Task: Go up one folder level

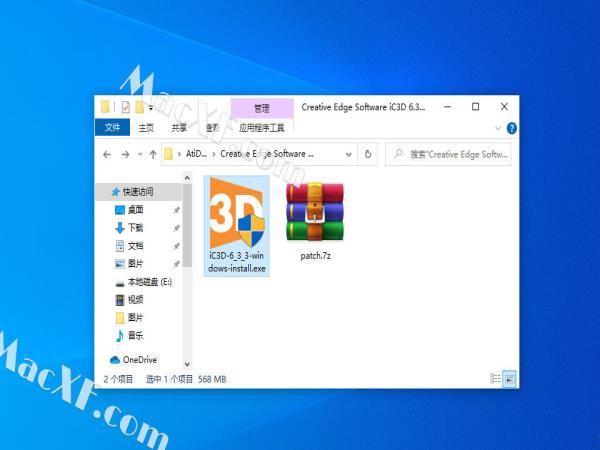Action: click(x=153, y=155)
